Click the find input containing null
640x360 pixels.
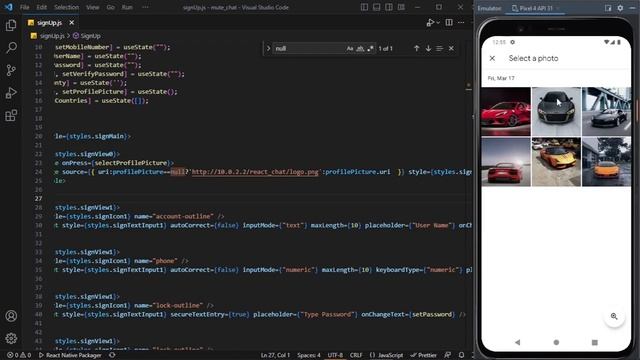point(308,48)
